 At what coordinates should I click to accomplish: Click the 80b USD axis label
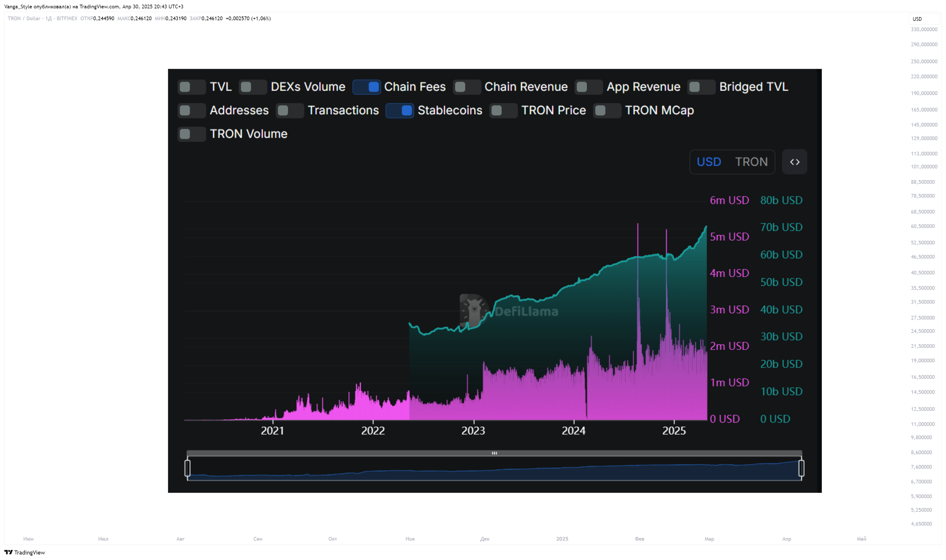point(781,200)
